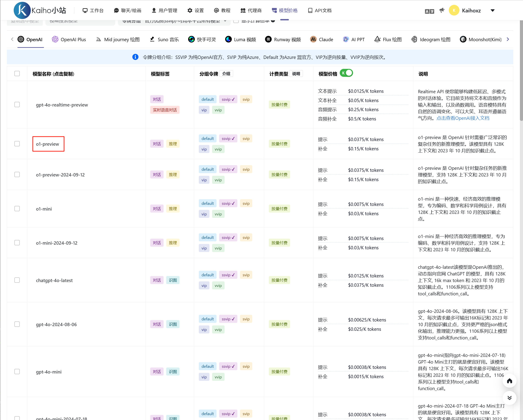
Task: Click the 识图 tag in gpt-4o-2024-08-06 row
Action: pos(173,325)
